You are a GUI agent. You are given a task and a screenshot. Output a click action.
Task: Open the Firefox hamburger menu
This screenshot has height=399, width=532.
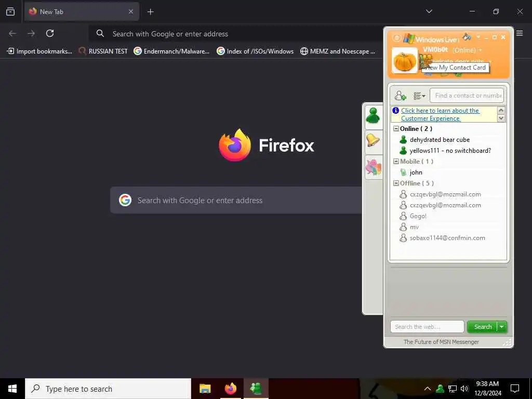tap(520, 33)
